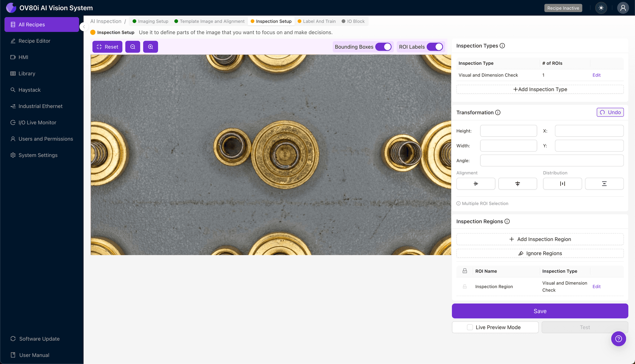Viewport: 635px width, 364px height.
Task: Open the help question mark bubble
Action: [618, 339]
